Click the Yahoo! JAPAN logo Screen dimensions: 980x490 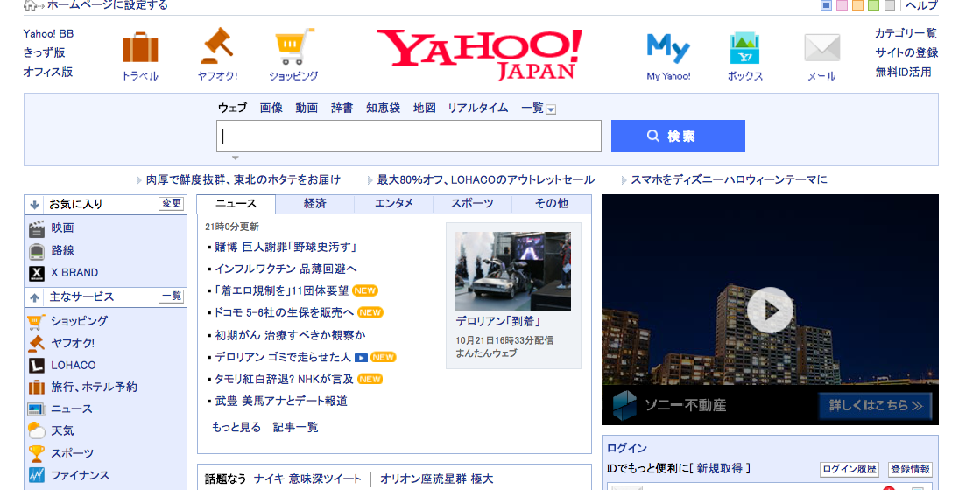click(479, 55)
